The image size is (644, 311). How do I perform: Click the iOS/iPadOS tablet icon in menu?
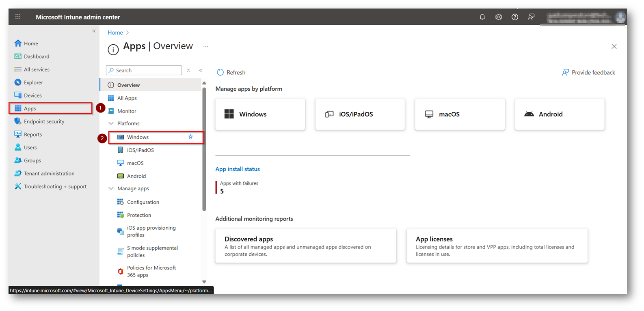click(x=121, y=150)
